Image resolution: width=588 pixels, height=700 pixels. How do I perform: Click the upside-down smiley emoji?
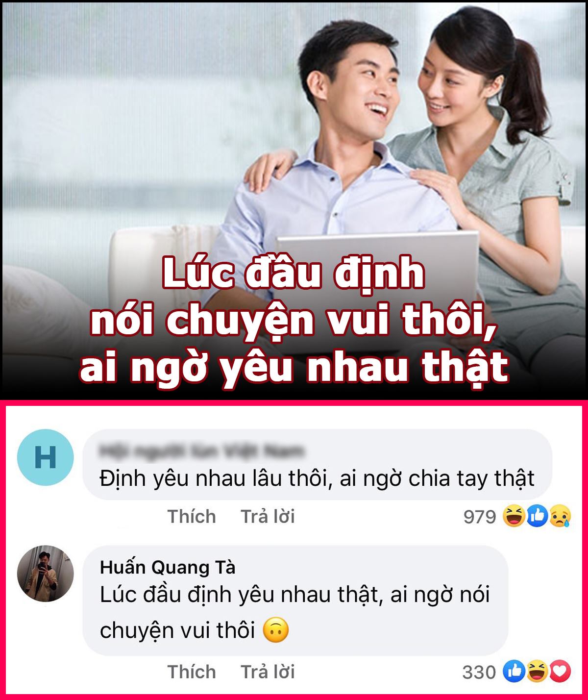point(276,630)
